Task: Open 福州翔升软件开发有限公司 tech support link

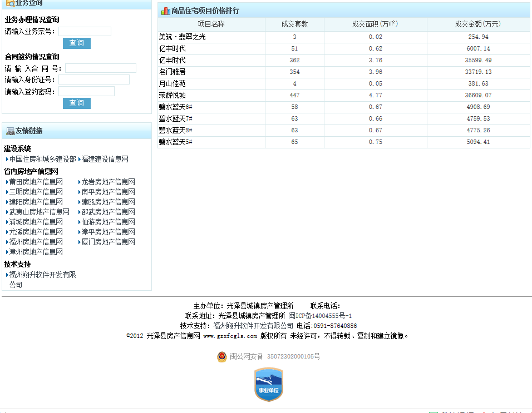Action: pyautogui.click(x=42, y=275)
